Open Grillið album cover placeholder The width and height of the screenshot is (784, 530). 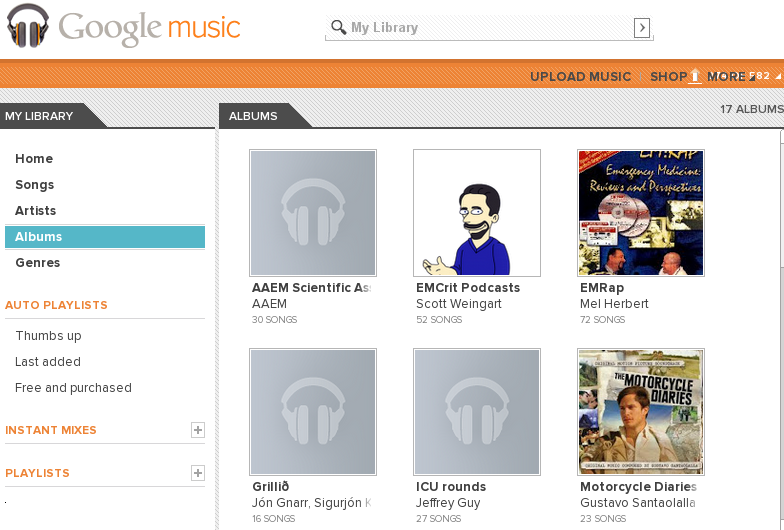[x=313, y=412]
